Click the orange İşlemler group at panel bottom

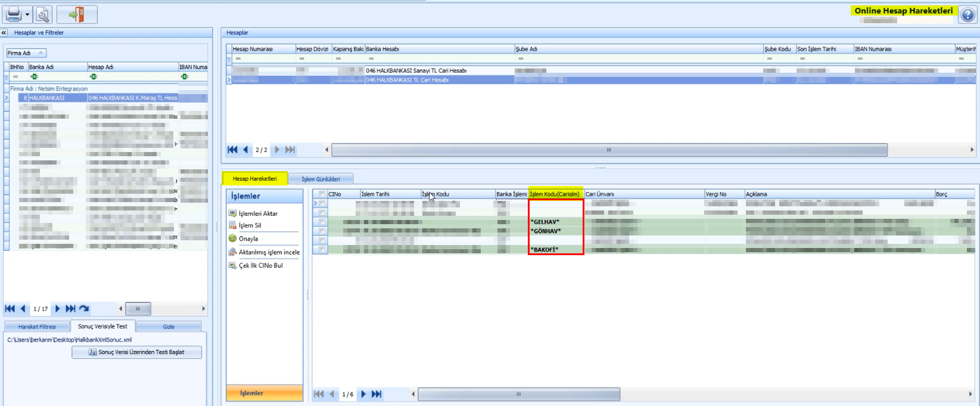[265, 393]
